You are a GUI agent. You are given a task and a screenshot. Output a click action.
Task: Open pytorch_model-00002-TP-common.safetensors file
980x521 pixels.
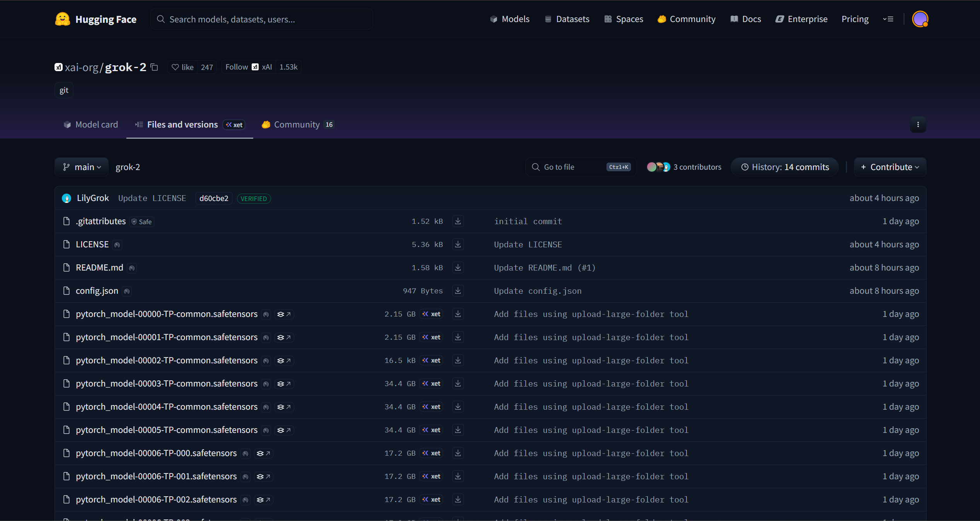[167, 360]
